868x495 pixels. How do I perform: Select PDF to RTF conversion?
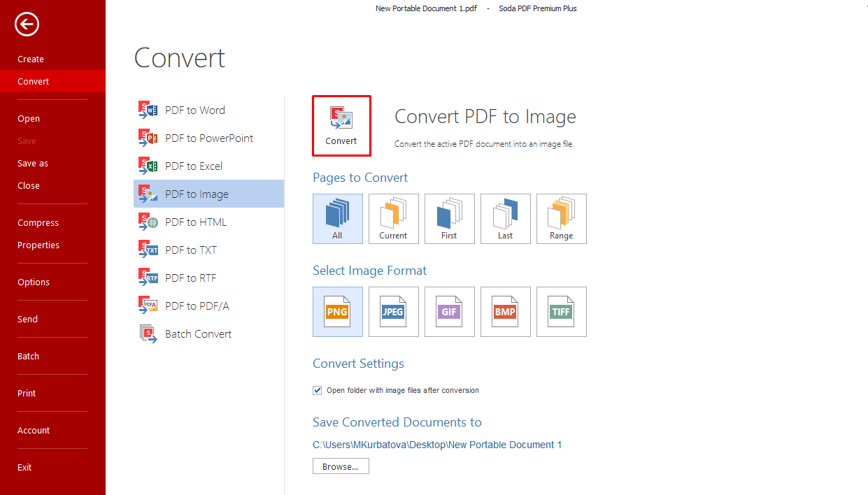tap(192, 278)
